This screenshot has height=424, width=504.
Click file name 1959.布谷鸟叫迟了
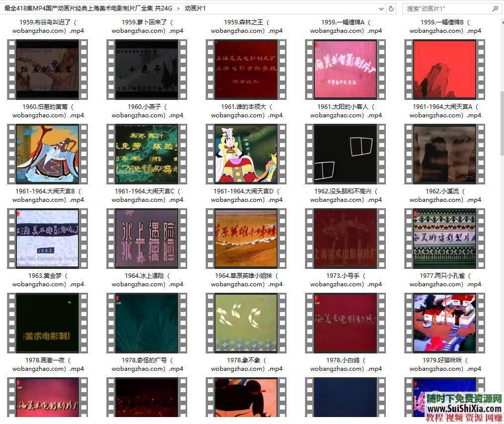pos(48,26)
